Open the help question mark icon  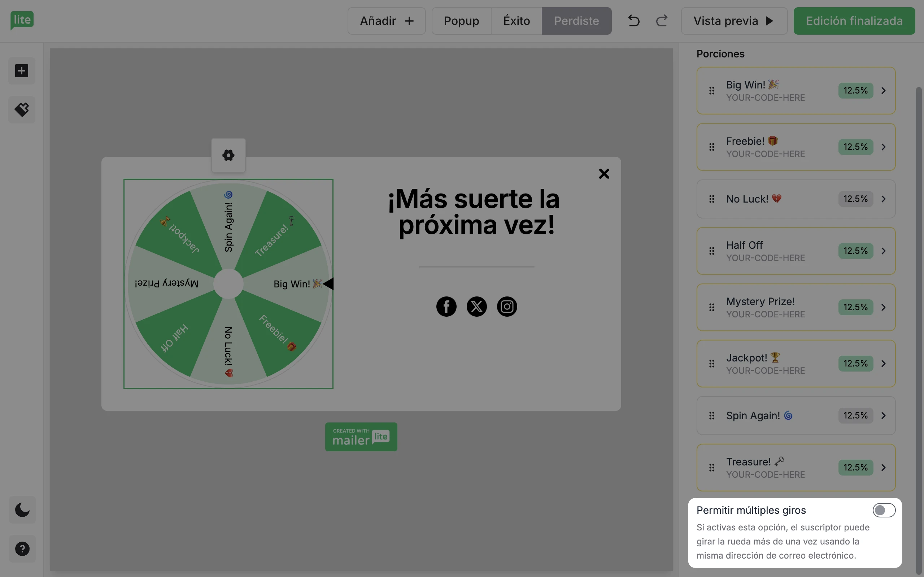click(x=22, y=549)
